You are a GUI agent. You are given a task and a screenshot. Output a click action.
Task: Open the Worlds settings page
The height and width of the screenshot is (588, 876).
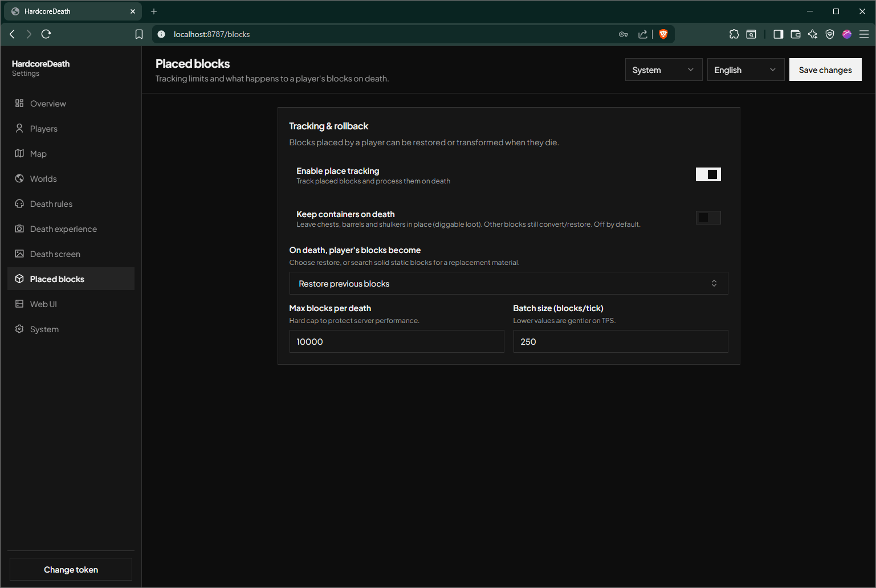(x=71, y=178)
